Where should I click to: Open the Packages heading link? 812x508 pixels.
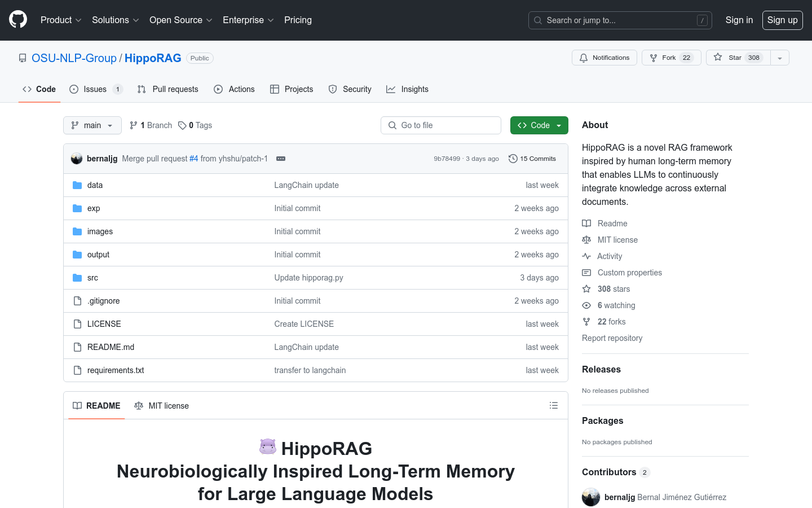coord(602,421)
